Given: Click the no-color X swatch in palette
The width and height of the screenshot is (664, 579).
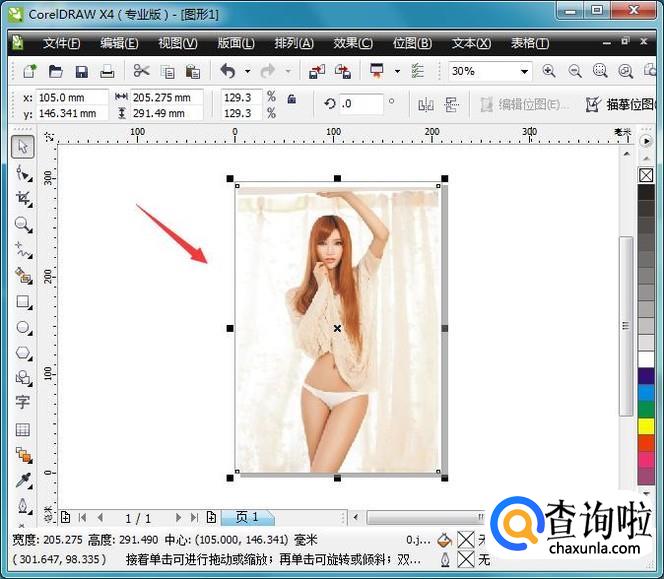Looking at the screenshot, I should [x=645, y=176].
